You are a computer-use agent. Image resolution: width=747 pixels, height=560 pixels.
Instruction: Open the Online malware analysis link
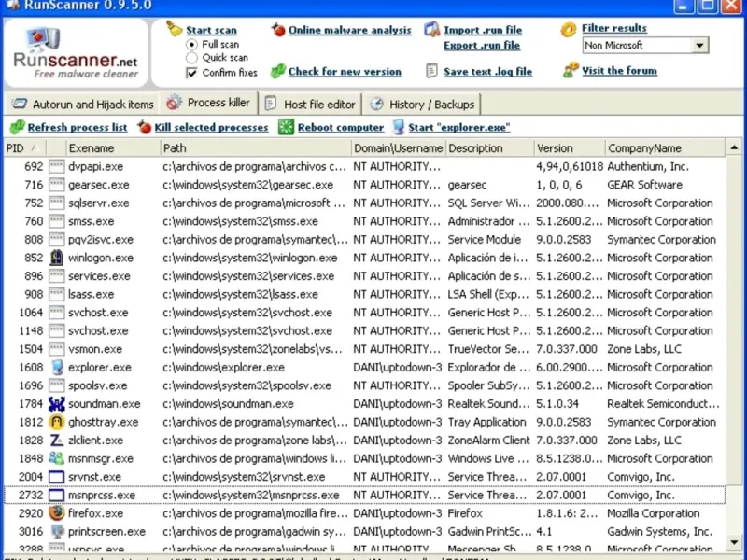[349, 30]
